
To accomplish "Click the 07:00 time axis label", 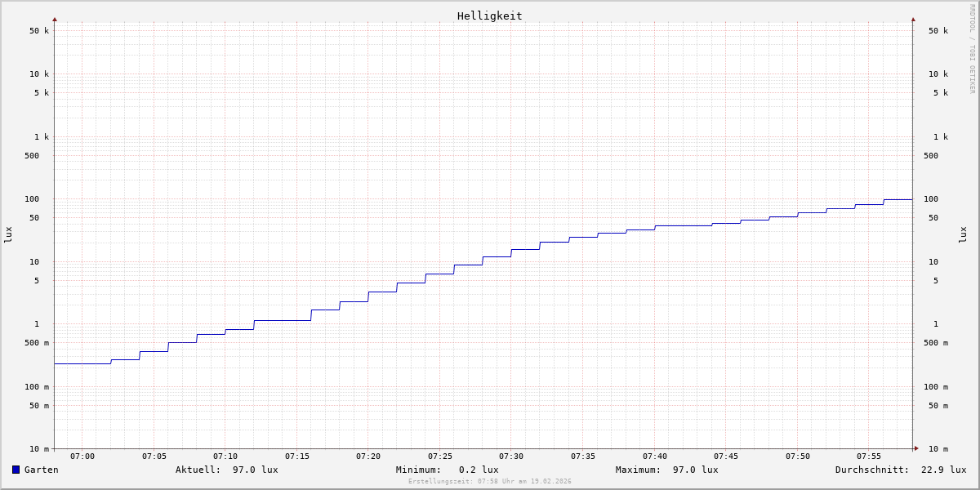I will 82,457.
